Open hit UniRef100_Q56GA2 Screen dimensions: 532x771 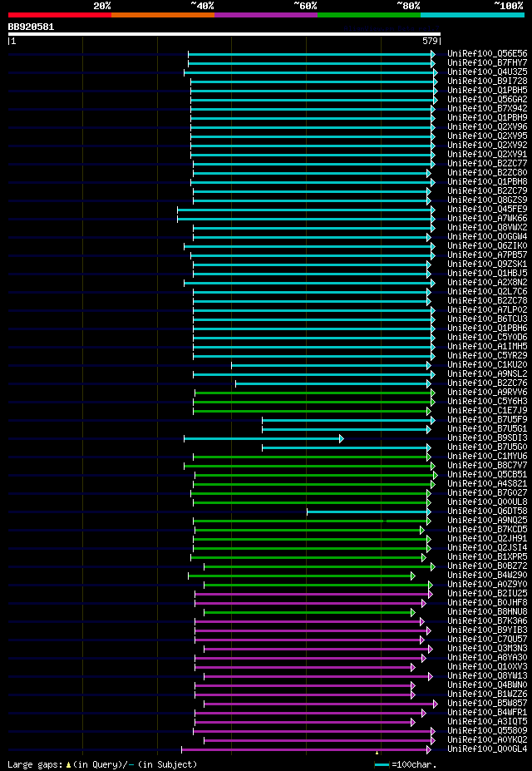[487, 99]
